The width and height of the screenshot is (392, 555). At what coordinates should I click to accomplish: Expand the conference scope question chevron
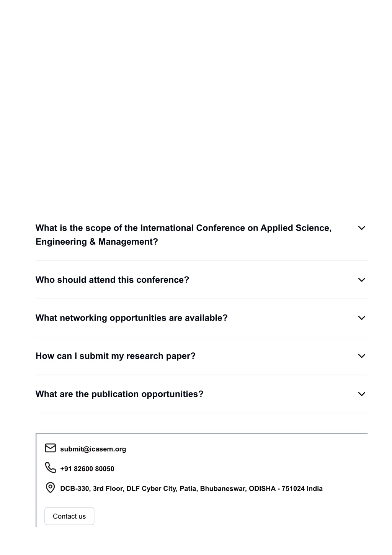361,228
